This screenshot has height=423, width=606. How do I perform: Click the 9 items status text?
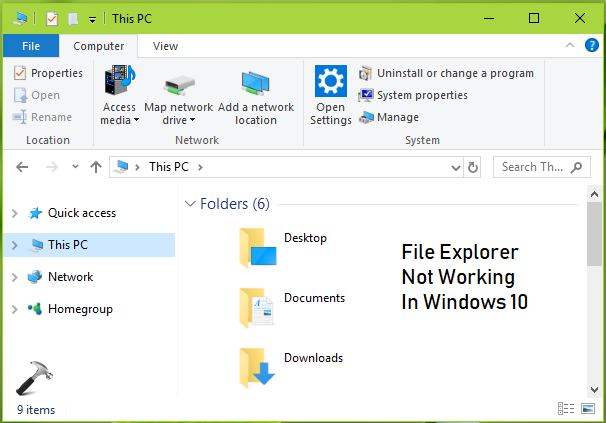[x=36, y=410]
